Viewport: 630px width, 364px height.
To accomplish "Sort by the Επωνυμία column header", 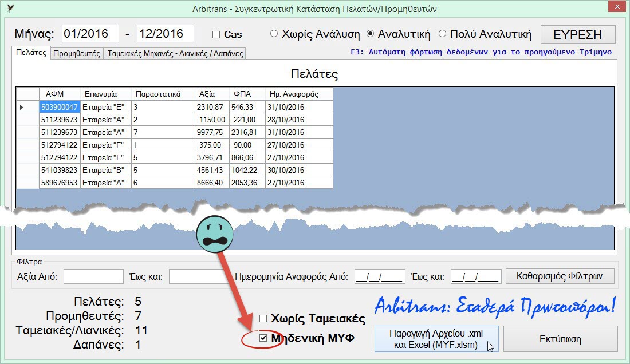I will [106, 94].
